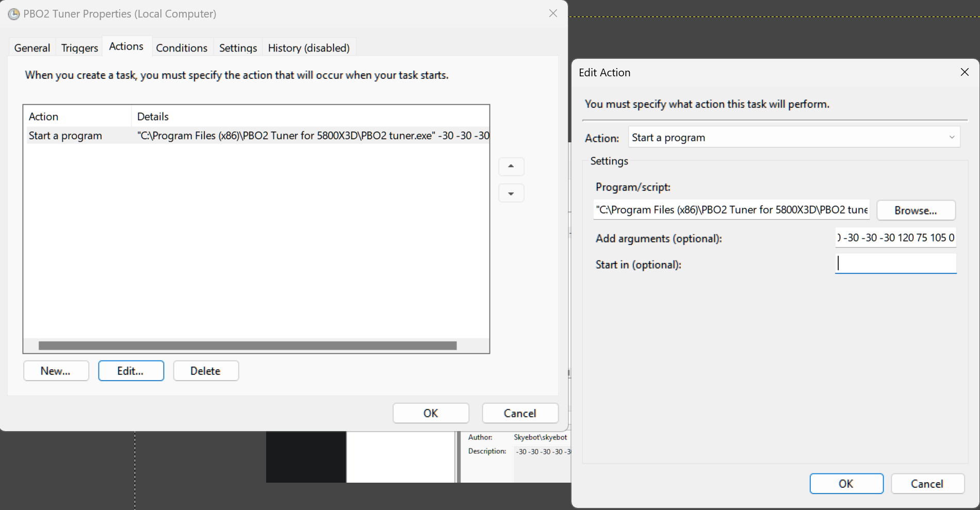Move selected action down with arrow button

[511, 193]
